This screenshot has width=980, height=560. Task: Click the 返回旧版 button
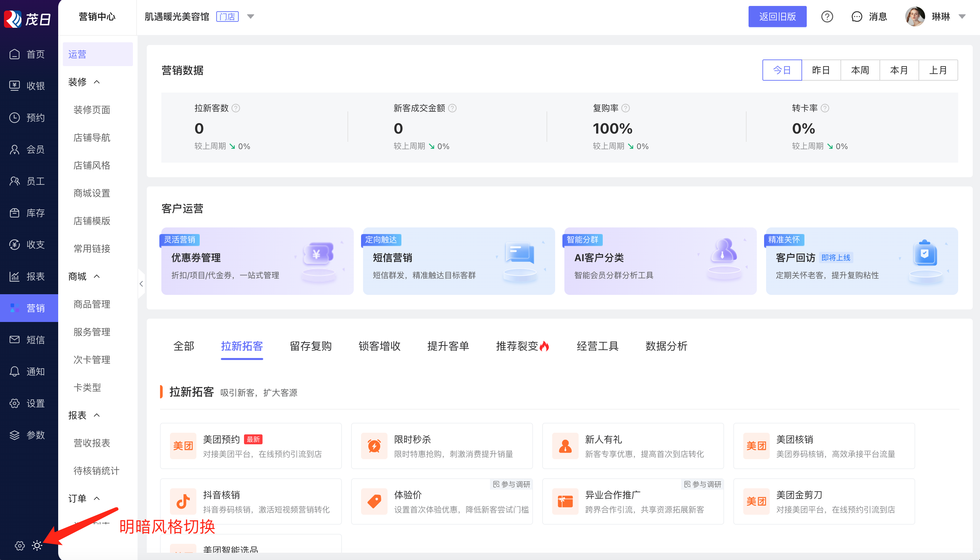(x=777, y=17)
